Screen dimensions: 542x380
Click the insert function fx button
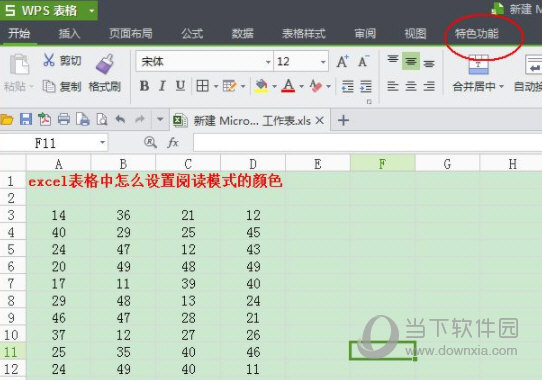[173, 142]
